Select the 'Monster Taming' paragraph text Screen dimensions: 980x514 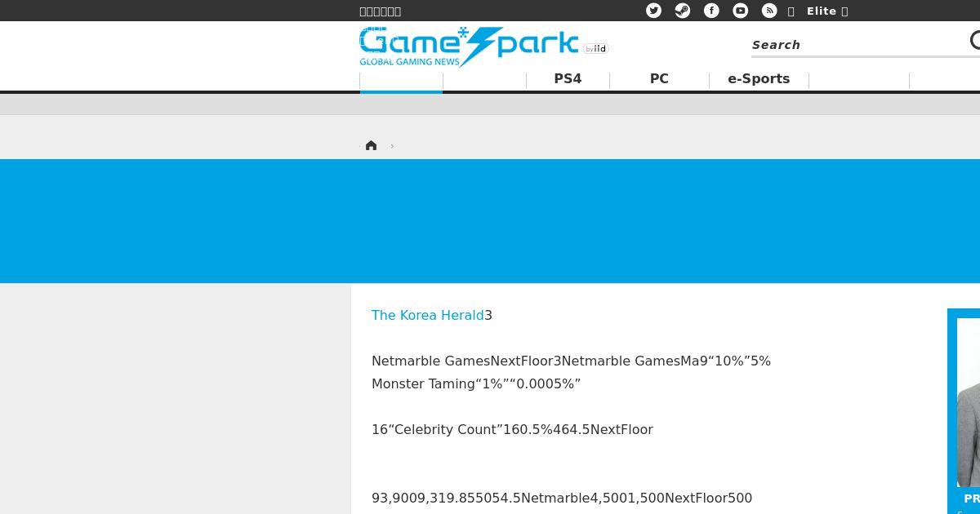476,383
